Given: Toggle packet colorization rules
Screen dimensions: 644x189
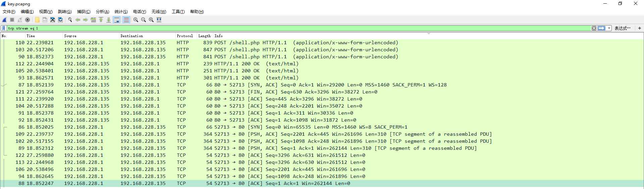Looking at the screenshot, I should coord(126,20).
